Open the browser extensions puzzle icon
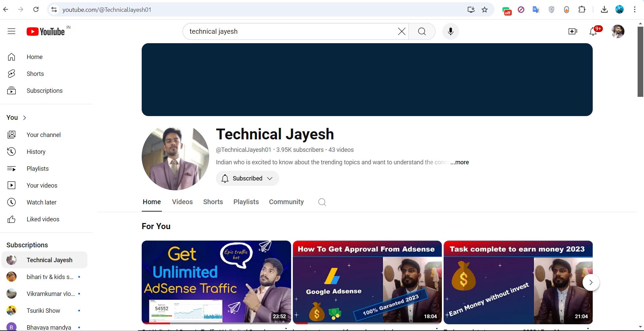Image resolution: width=644 pixels, height=331 pixels. click(582, 9)
